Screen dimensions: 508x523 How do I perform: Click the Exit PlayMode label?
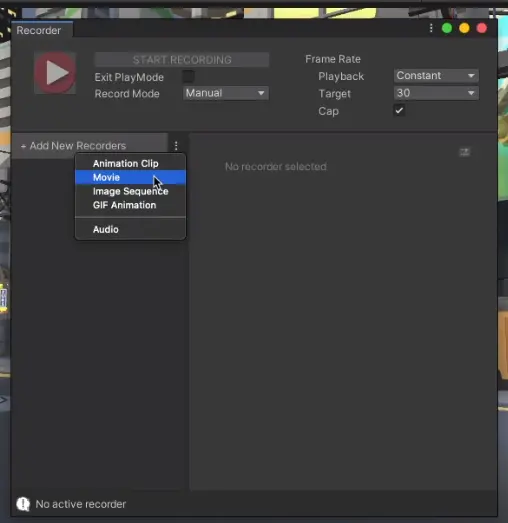tap(129, 77)
